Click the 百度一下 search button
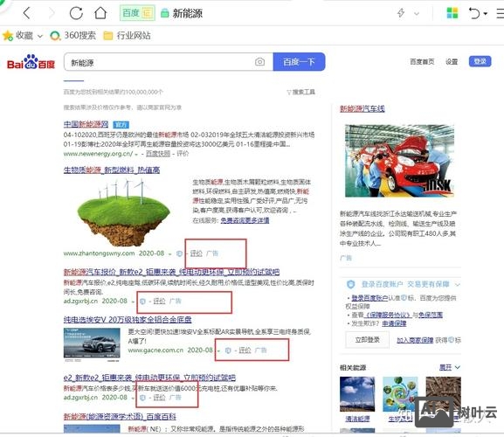The width and height of the screenshot is (504, 437). (299, 62)
